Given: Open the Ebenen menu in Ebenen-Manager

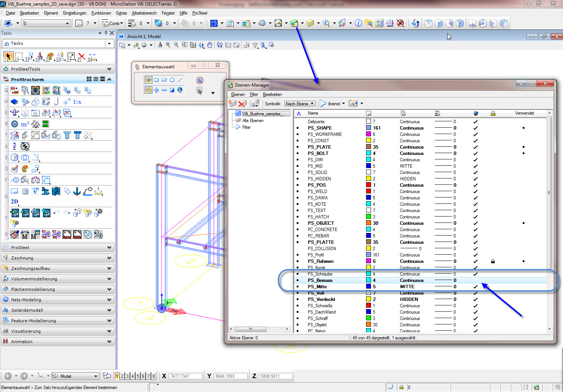Looking at the screenshot, I should tap(238, 94).
